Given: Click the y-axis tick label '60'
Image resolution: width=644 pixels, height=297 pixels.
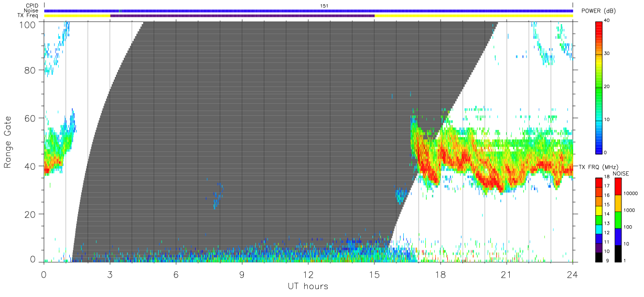Looking at the screenshot, I should 31,118.
